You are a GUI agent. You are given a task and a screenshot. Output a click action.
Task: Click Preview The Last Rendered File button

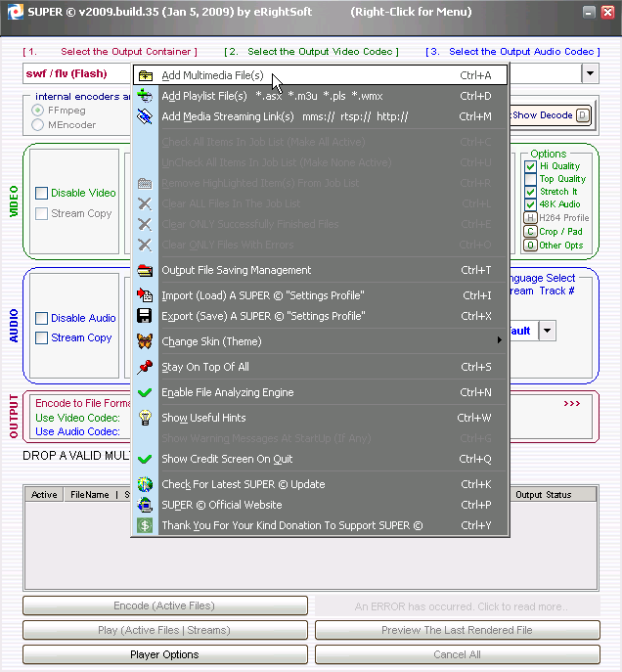(457, 630)
